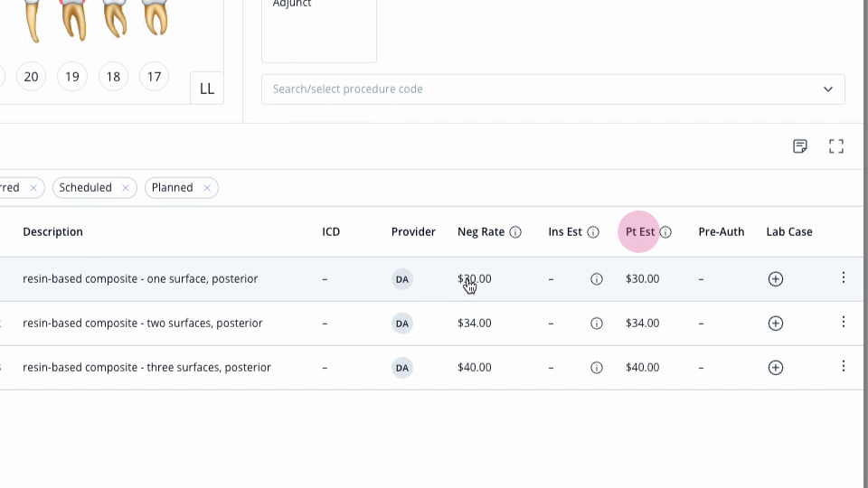The image size is (868, 488).
Task: Remove the Scheduled filter chip
Action: pyautogui.click(x=126, y=188)
